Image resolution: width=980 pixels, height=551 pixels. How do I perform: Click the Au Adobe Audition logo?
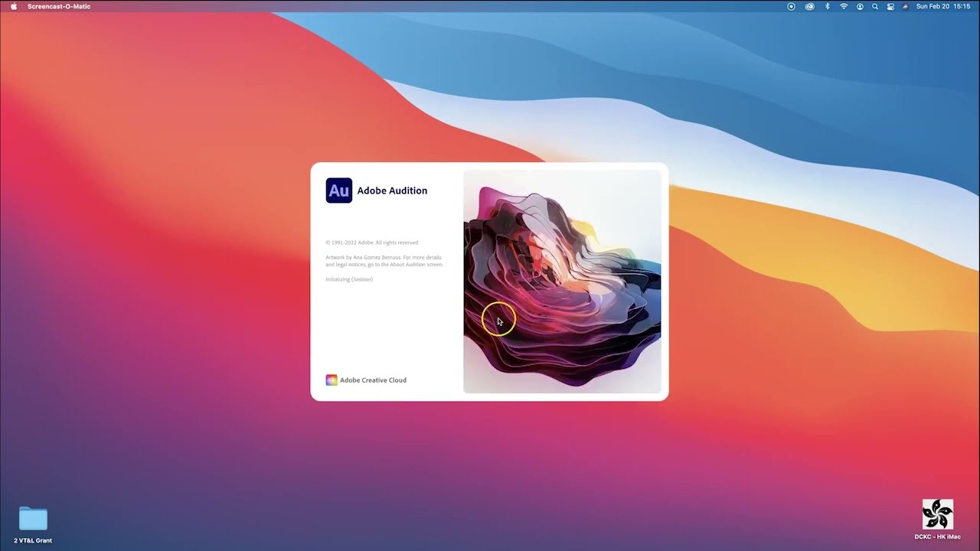click(x=339, y=191)
